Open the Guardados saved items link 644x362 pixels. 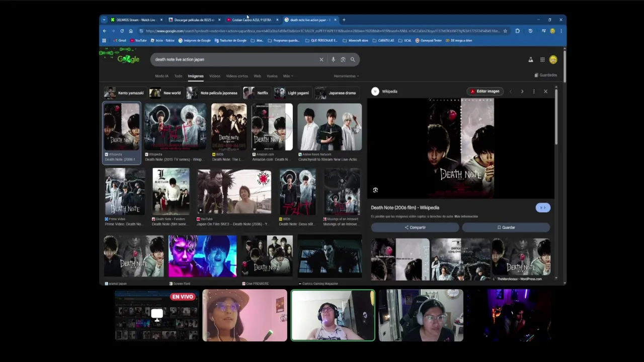tap(546, 75)
